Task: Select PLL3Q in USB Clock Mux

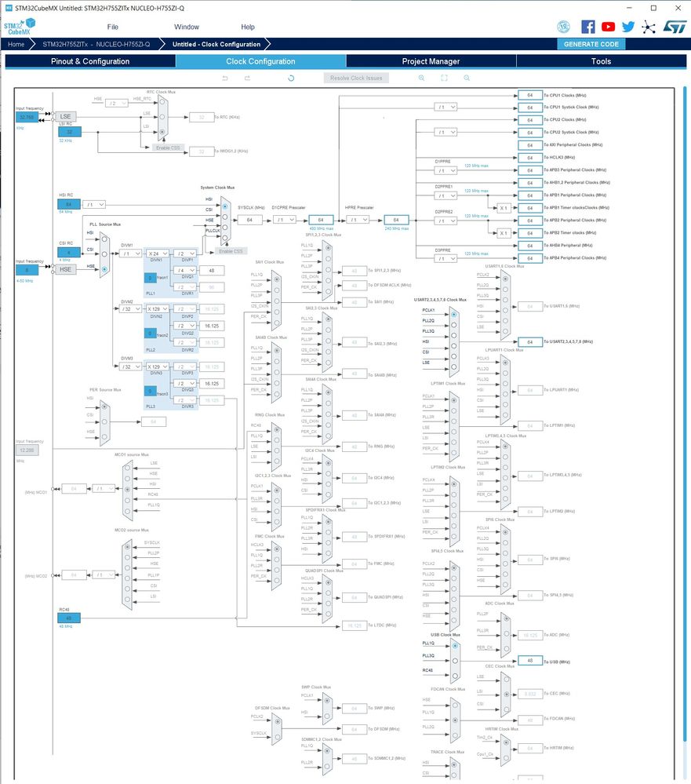Action: click(x=455, y=661)
